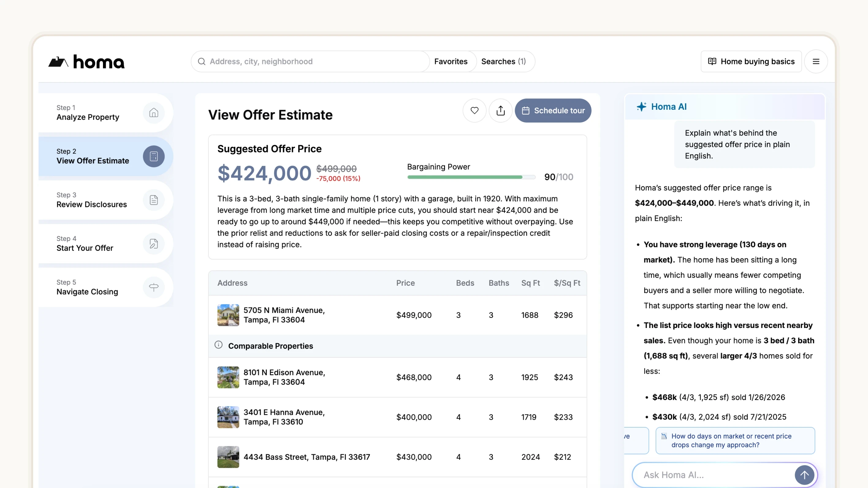Click the Navigate Closing signpost icon

pyautogui.click(x=154, y=287)
